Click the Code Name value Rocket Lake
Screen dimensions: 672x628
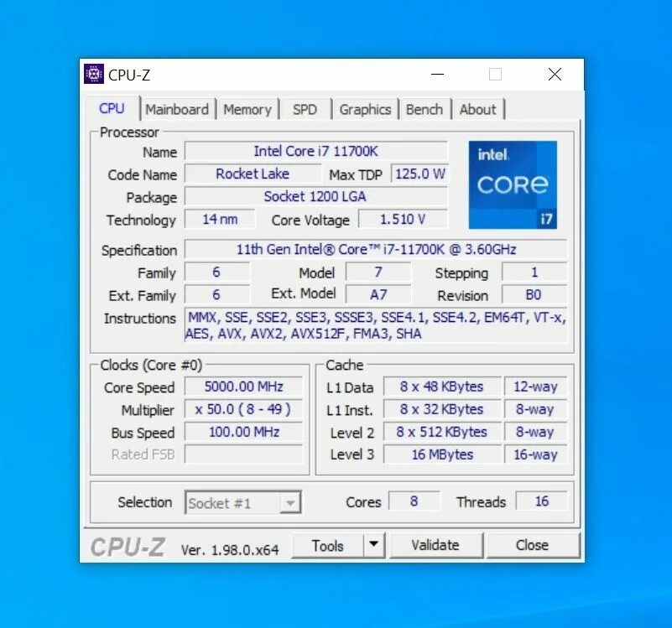click(x=253, y=174)
